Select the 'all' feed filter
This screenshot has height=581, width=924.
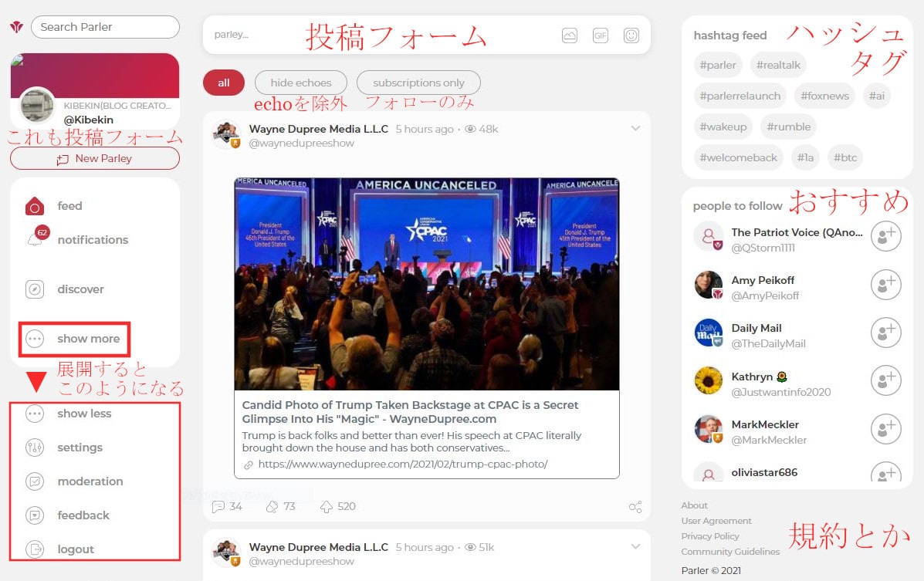click(223, 83)
